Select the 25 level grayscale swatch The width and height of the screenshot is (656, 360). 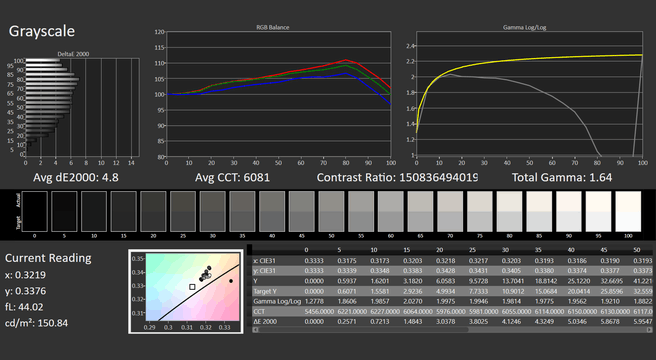[183, 211]
